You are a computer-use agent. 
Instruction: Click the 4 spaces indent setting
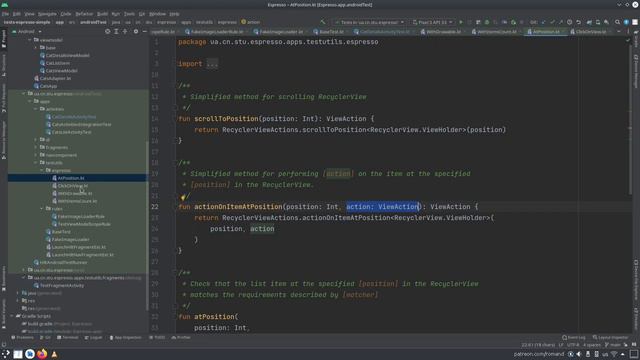pyautogui.click(x=591, y=345)
